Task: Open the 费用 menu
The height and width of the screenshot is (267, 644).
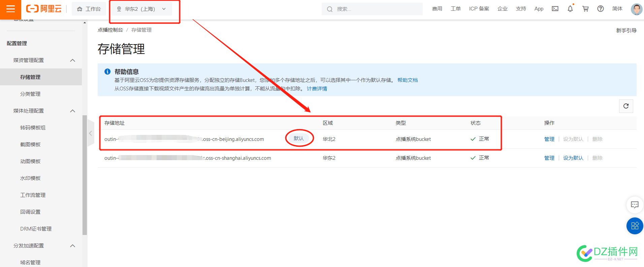Action: point(437,9)
